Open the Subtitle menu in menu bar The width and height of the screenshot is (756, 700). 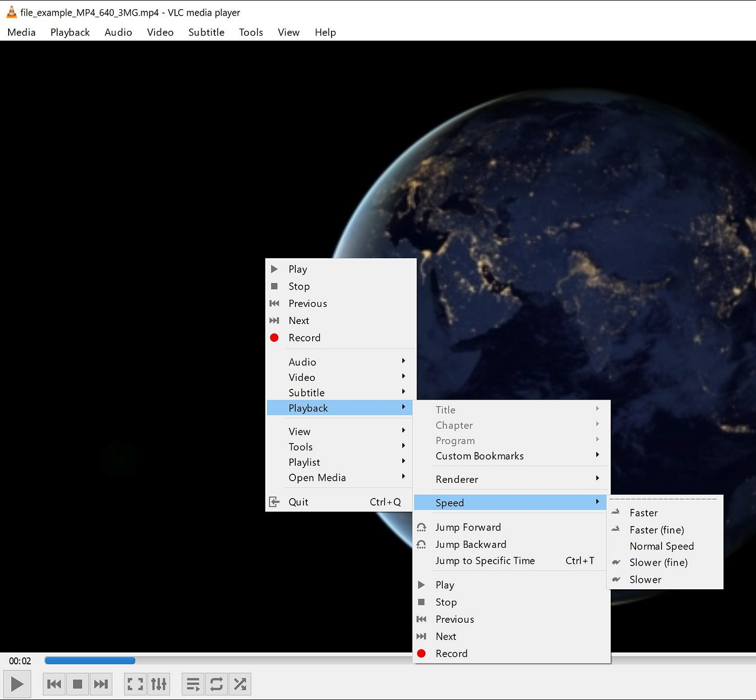pos(206,32)
